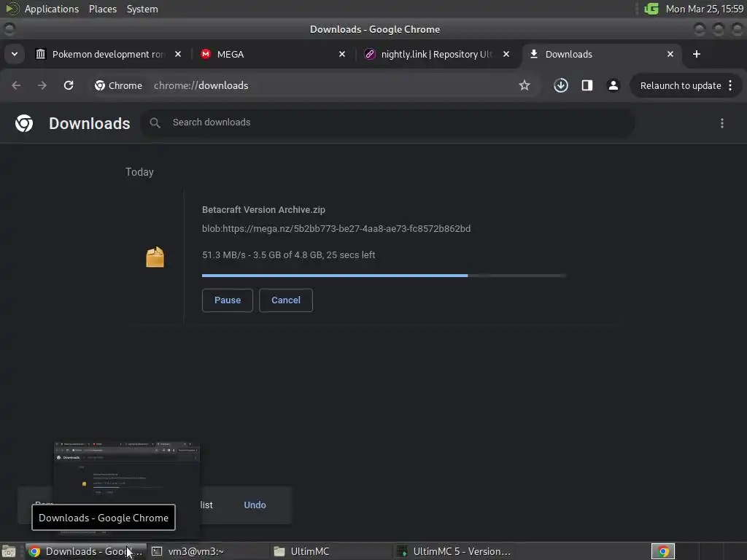This screenshot has width=747, height=560.
Task: Open the System menu
Action: pyautogui.click(x=142, y=9)
